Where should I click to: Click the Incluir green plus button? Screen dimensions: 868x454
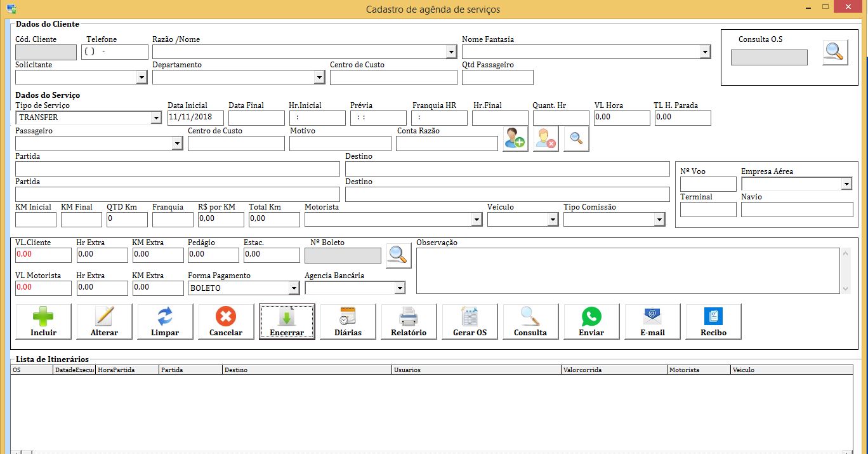[43, 321]
